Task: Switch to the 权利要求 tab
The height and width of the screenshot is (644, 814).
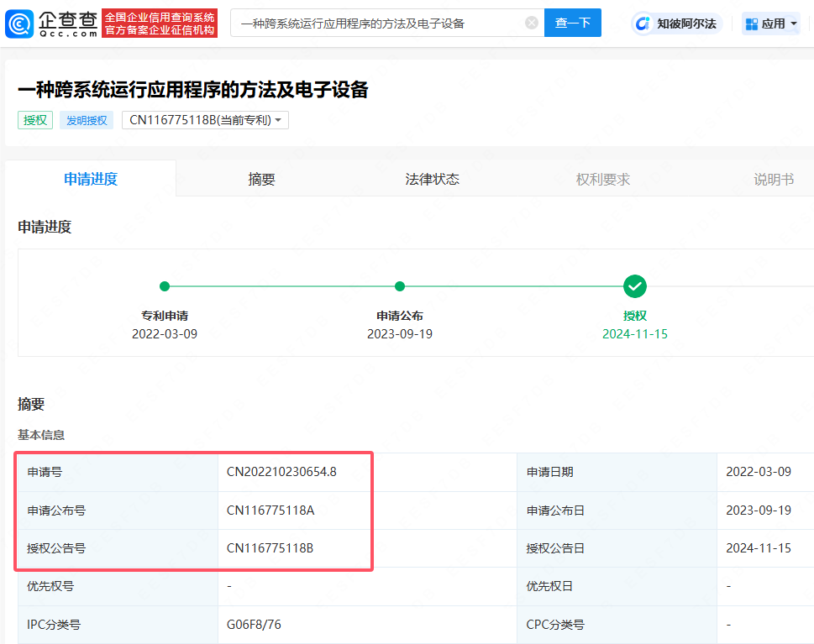Action: 602,179
